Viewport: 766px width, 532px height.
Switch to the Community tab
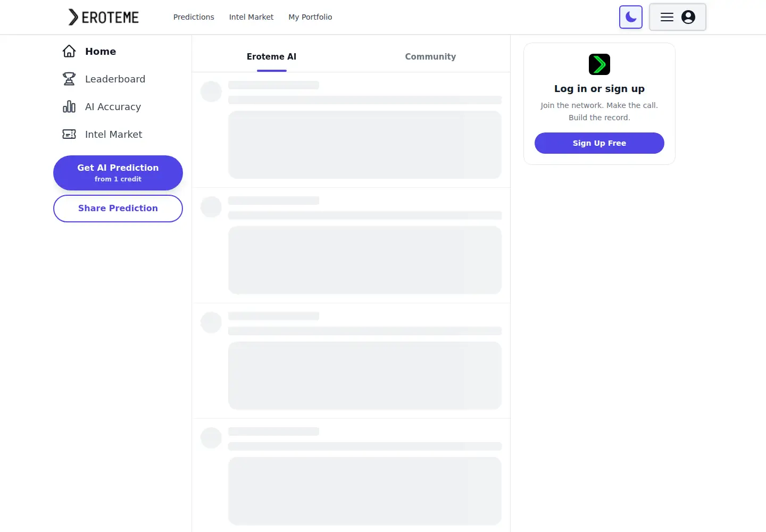click(x=430, y=56)
